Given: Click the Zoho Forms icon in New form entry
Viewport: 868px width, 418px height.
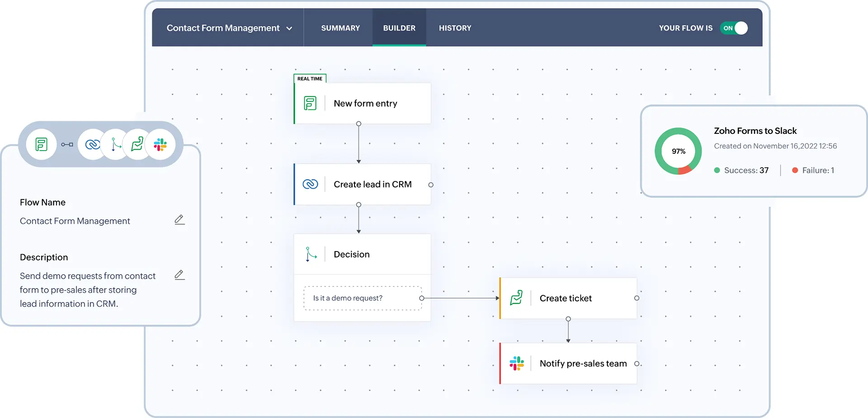Looking at the screenshot, I should pos(310,103).
